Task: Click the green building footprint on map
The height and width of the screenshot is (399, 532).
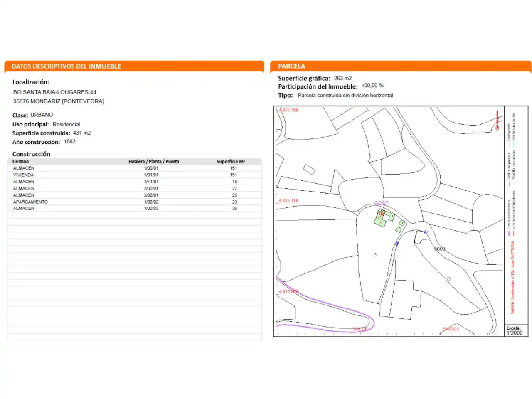Action: click(x=385, y=218)
